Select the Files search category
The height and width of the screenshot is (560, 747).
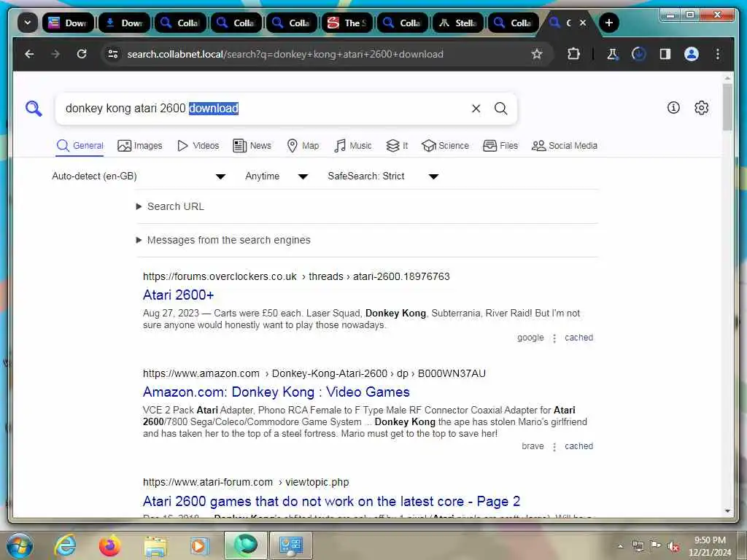click(500, 146)
